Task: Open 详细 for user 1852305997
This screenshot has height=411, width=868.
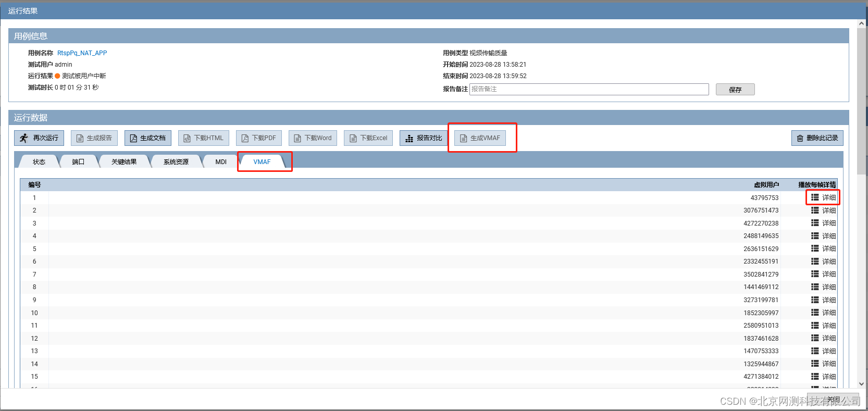Action: (x=823, y=313)
